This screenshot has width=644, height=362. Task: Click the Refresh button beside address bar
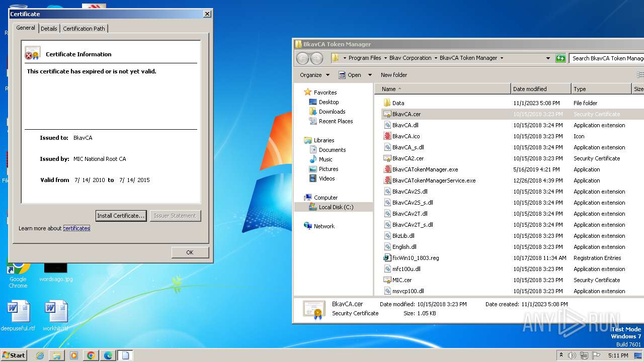[x=560, y=58]
